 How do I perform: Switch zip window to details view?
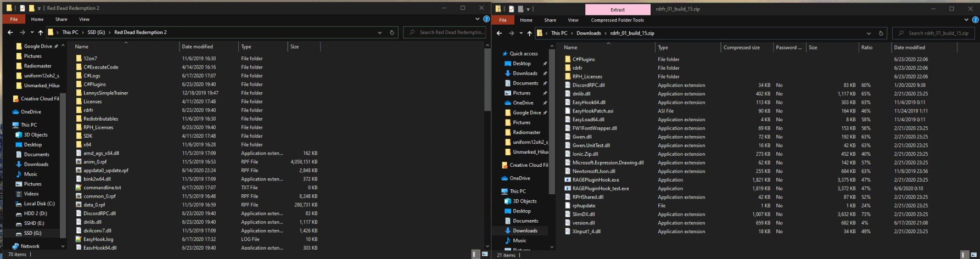[965, 255]
